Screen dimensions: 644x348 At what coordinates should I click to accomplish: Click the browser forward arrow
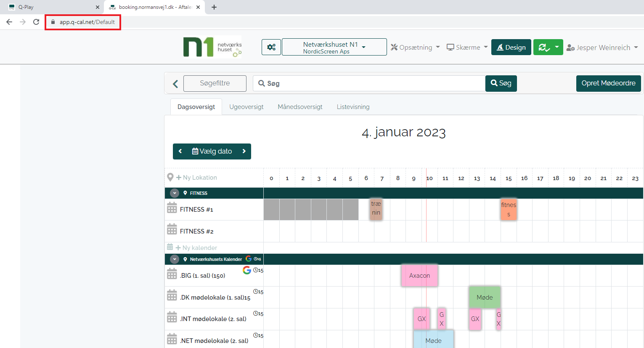(23, 22)
